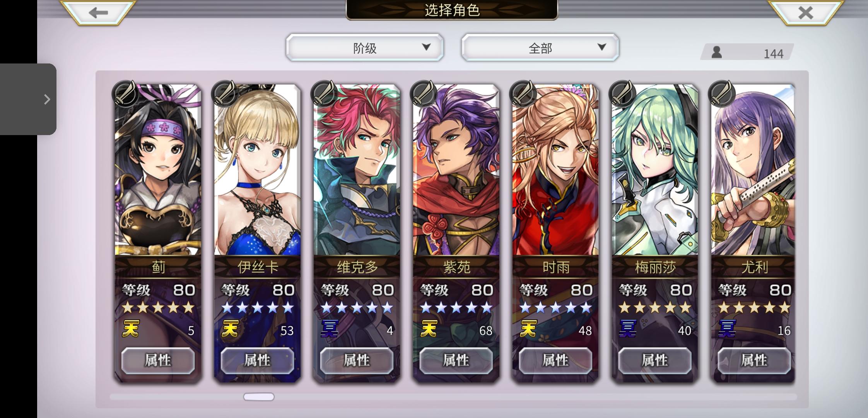868x418 pixels.
Task: View 属性 of 时雨
Action: click(555, 360)
